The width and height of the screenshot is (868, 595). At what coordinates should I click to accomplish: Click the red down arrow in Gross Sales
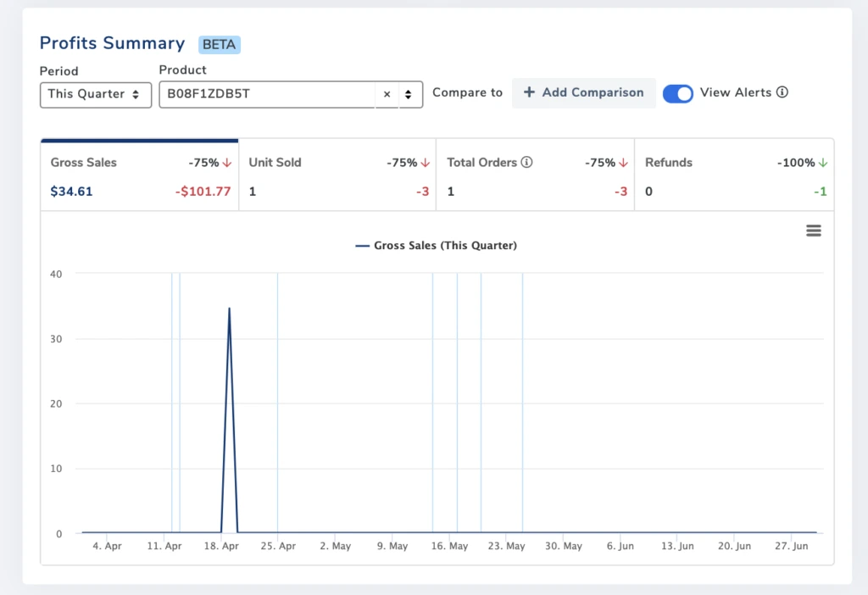[226, 163]
